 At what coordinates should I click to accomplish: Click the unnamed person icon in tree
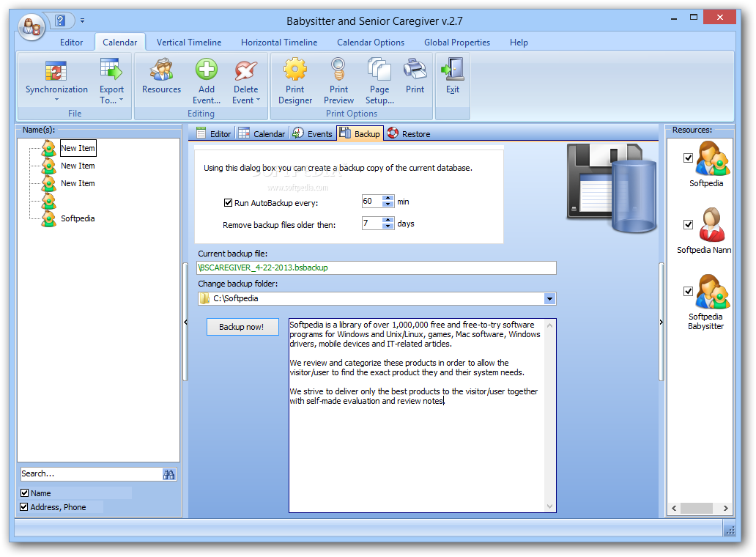coord(48,201)
